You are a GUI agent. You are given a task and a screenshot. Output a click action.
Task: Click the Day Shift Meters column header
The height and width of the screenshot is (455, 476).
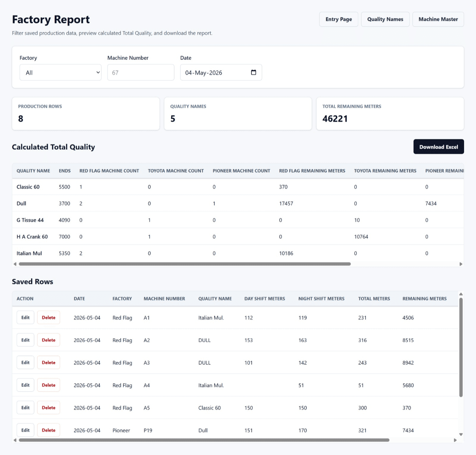(x=265, y=299)
